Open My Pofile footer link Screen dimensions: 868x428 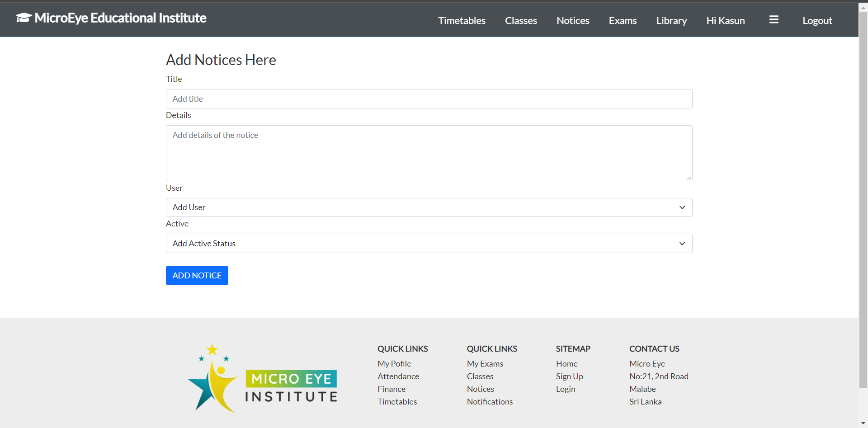pos(394,363)
